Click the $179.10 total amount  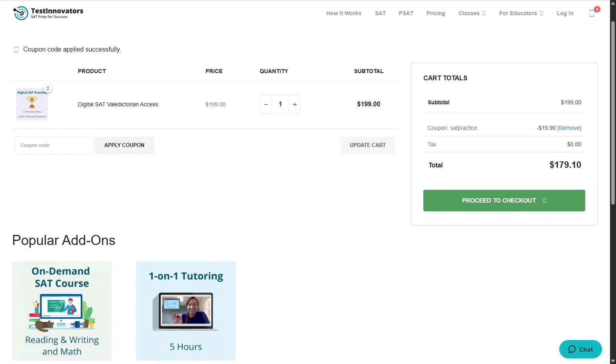click(565, 165)
